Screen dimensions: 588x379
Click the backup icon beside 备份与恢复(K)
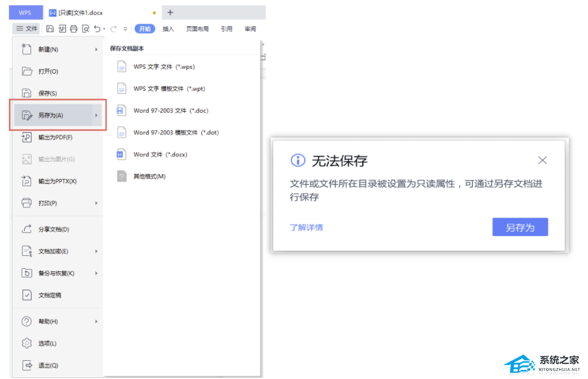click(27, 273)
